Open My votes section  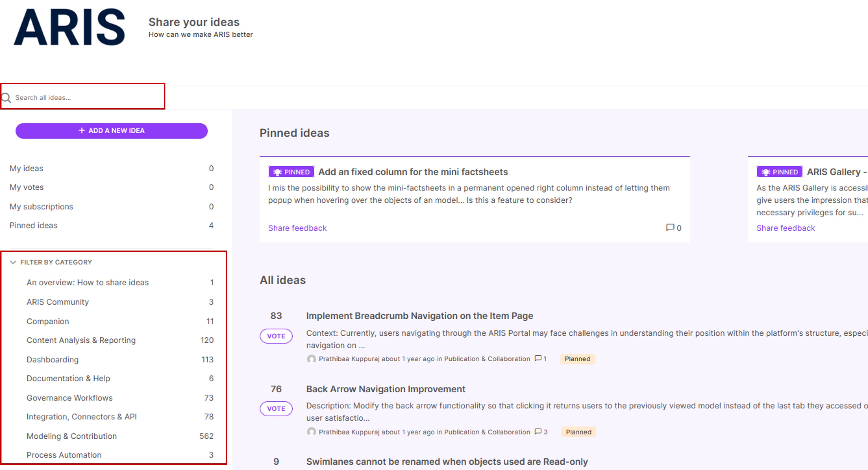pos(27,187)
